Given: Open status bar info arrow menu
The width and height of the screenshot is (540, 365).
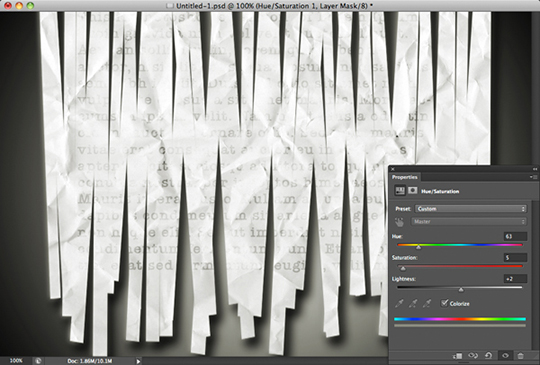Looking at the screenshot, I should (138, 361).
